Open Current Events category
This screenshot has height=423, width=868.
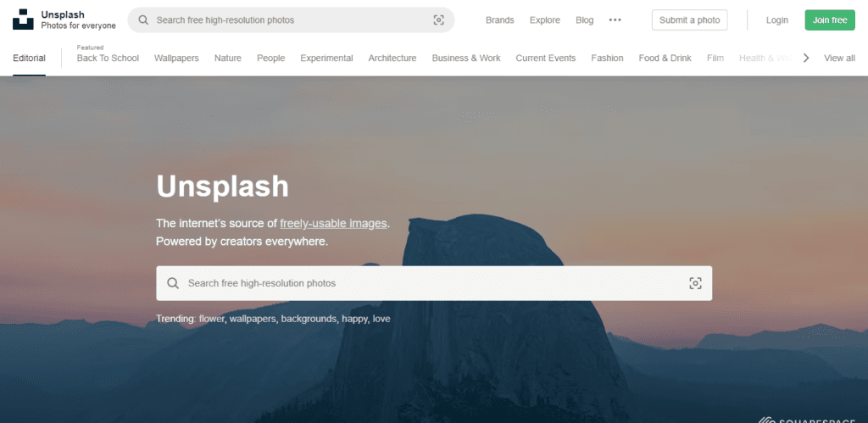(x=546, y=58)
